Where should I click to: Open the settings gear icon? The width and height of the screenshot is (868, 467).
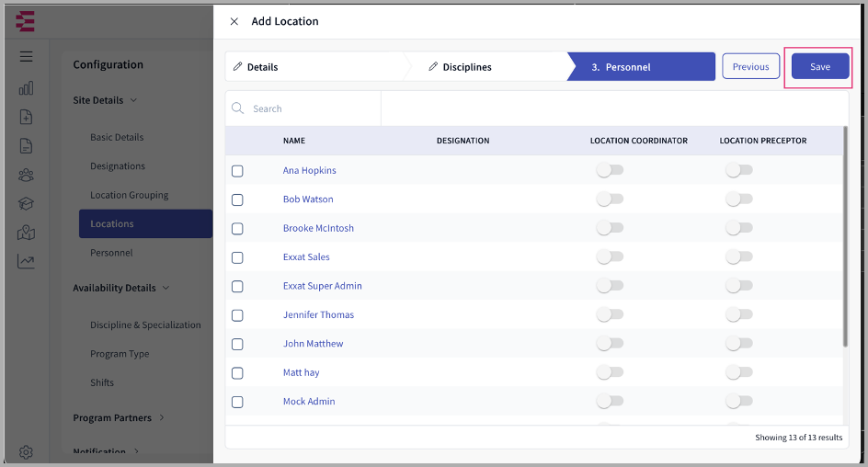coord(26,452)
